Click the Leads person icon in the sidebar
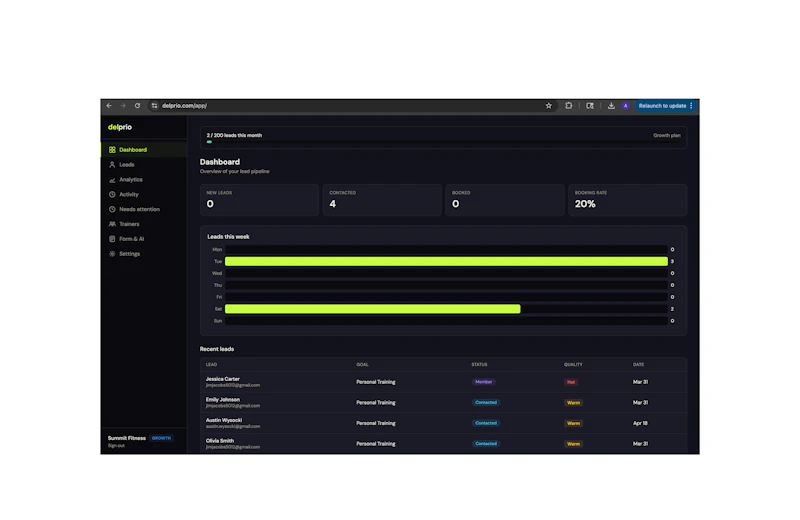The width and height of the screenshot is (800, 520). (112, 164)
